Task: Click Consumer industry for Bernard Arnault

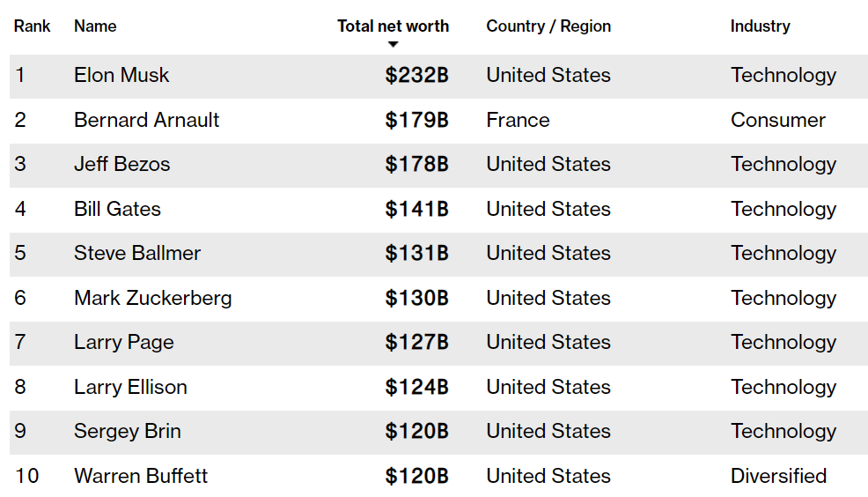Action: pos(778,120)
